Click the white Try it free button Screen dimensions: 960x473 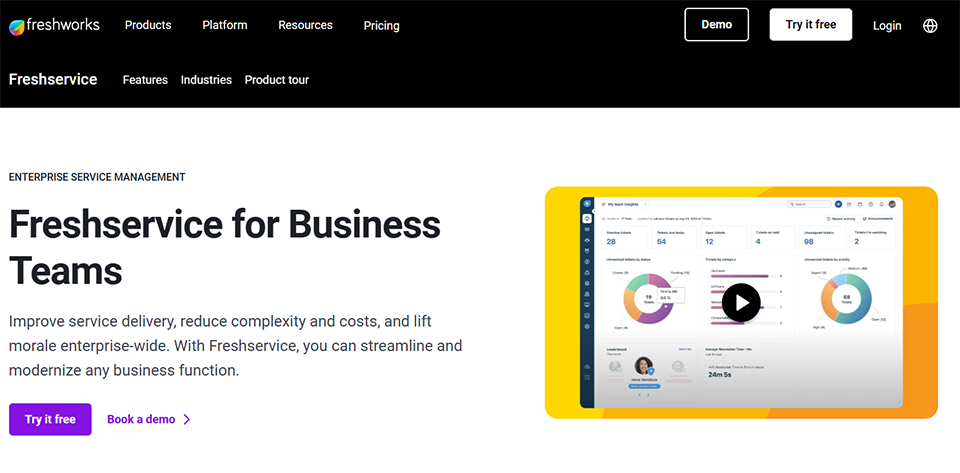(x=811, y=24)
